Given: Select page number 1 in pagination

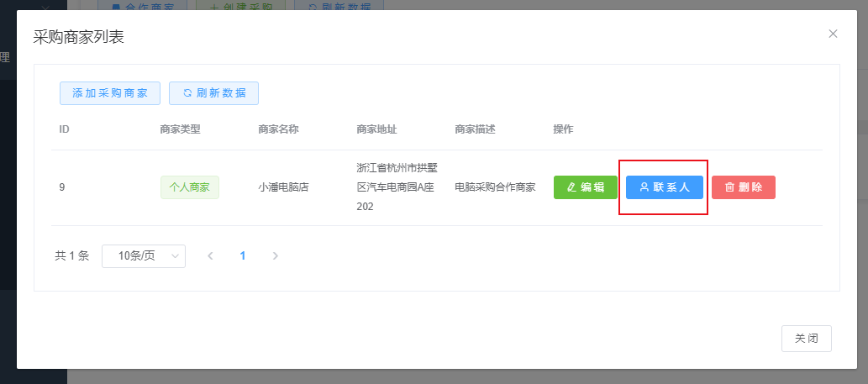Looking at the screenshot, I should click(x=243, y=255).
